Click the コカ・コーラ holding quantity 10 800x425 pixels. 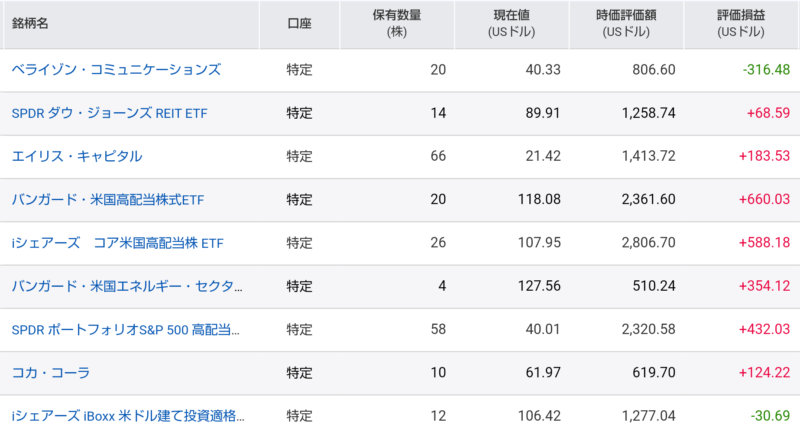(x=438, y=373)
